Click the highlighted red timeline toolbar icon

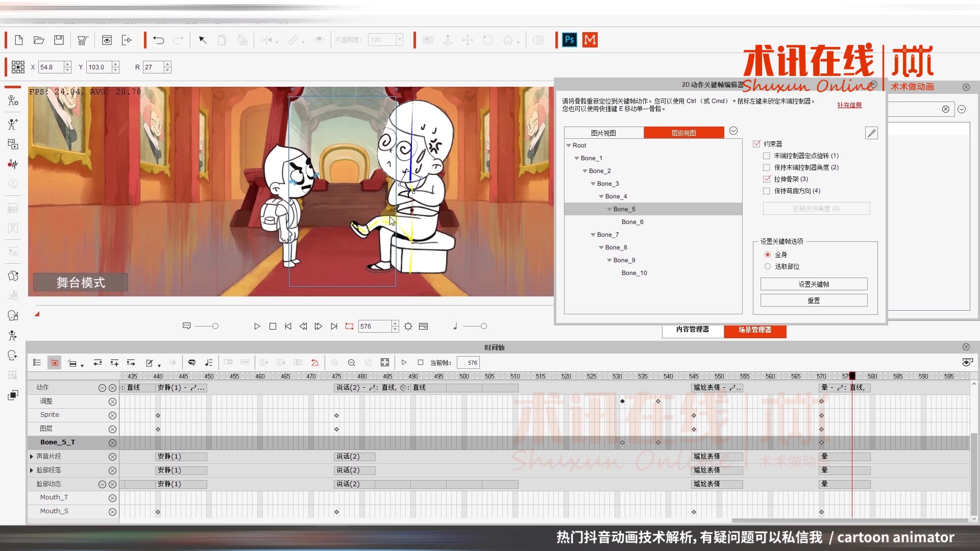[x=55, y=363]
